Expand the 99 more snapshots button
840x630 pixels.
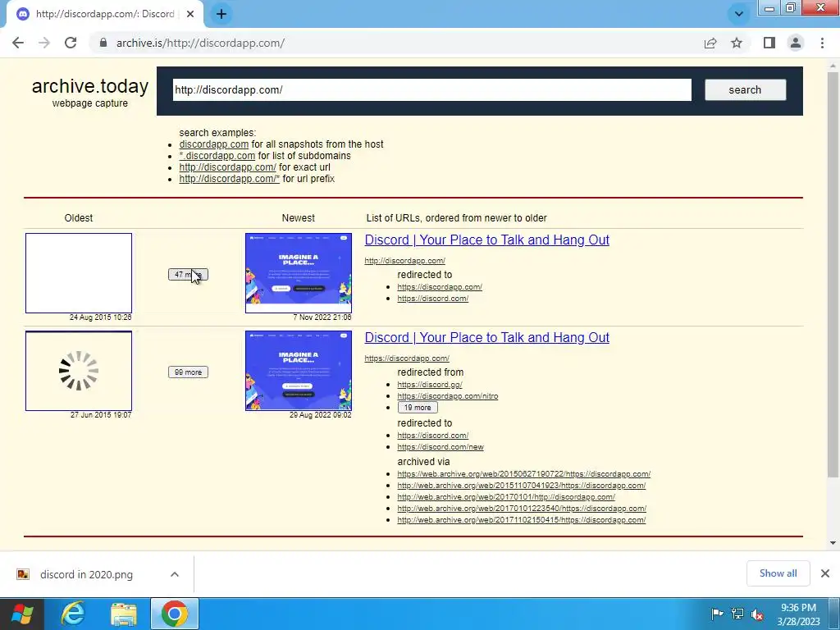pos(188,372)
